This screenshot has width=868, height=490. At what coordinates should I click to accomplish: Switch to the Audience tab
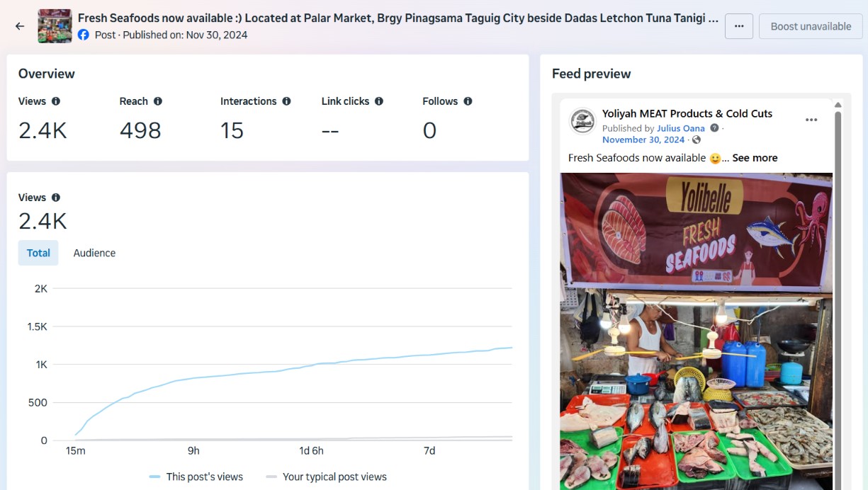pyautogui.click(x=94, y=253)
